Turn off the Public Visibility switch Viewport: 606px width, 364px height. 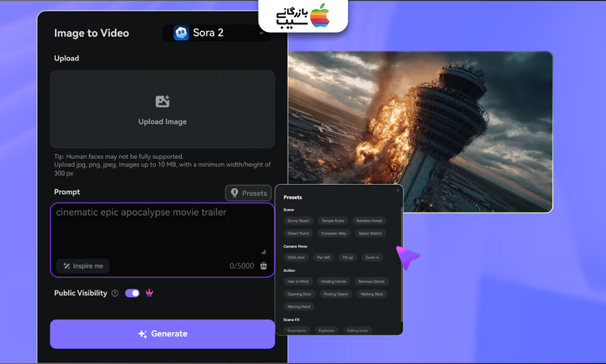[132, 293]
